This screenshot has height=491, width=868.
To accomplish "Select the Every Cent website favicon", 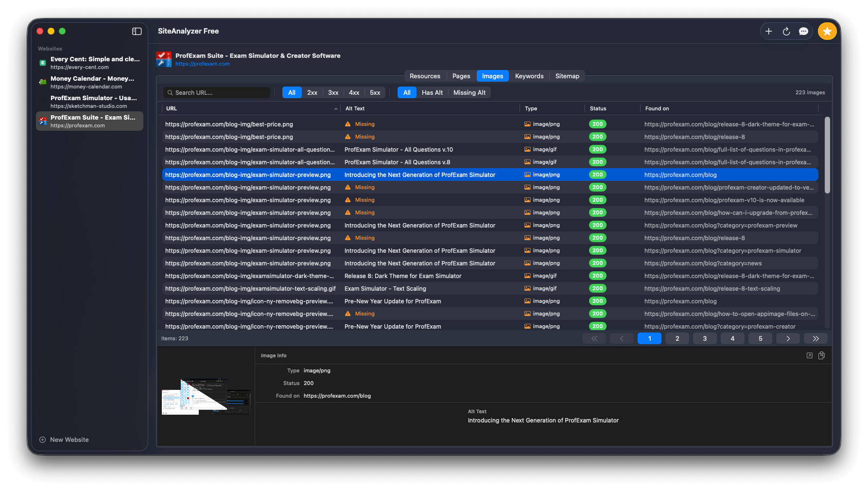I will pyautogui.click(x=43, y=63).
